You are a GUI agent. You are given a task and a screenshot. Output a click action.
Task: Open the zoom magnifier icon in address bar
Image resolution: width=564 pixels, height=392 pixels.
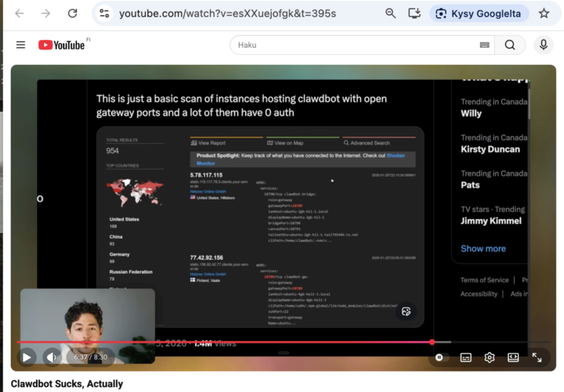pyautogui.click(x=390, y=13)
